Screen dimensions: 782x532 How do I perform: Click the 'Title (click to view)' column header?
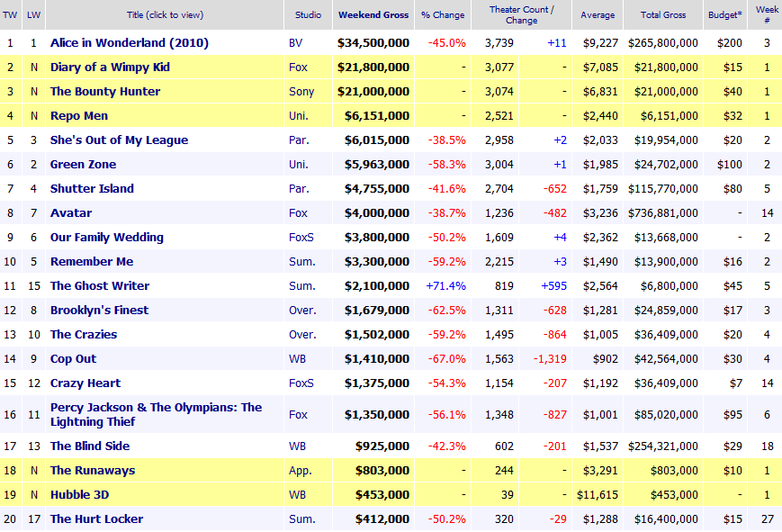(x=165, y=15)
